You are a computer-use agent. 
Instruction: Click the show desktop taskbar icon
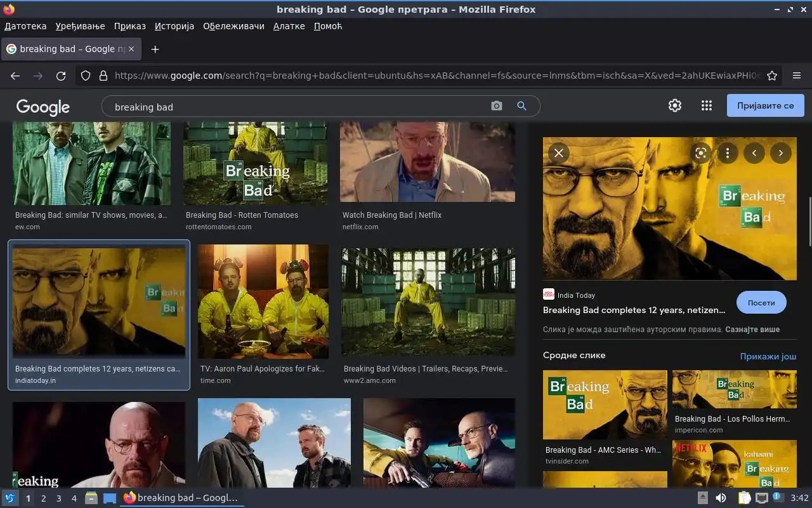(110, 498)
